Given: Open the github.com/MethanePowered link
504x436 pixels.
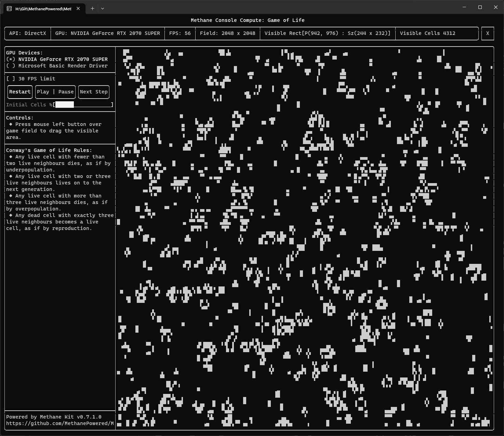Looking at the screenshot, I should (60, 423).
